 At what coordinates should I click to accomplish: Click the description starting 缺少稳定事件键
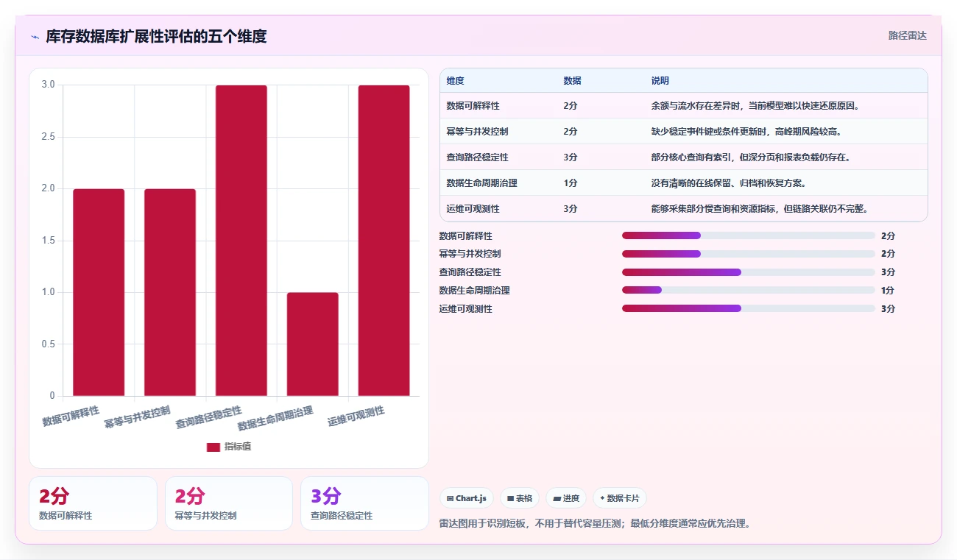[746, 132]
